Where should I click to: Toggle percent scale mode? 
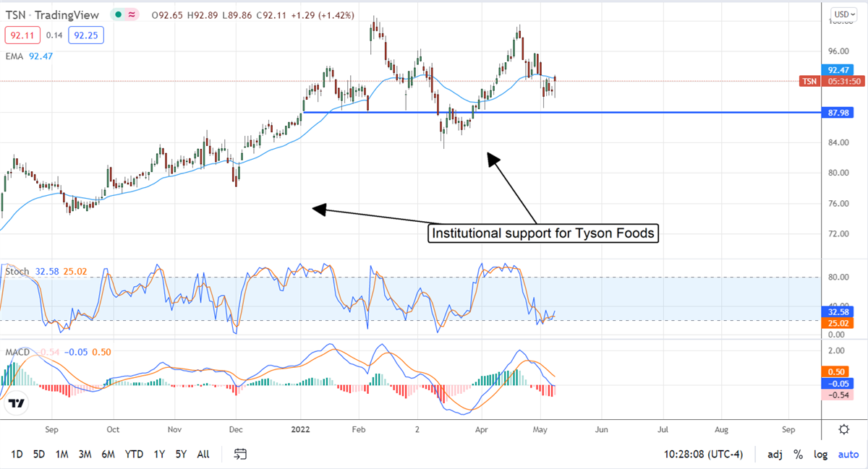click(799, 455)
